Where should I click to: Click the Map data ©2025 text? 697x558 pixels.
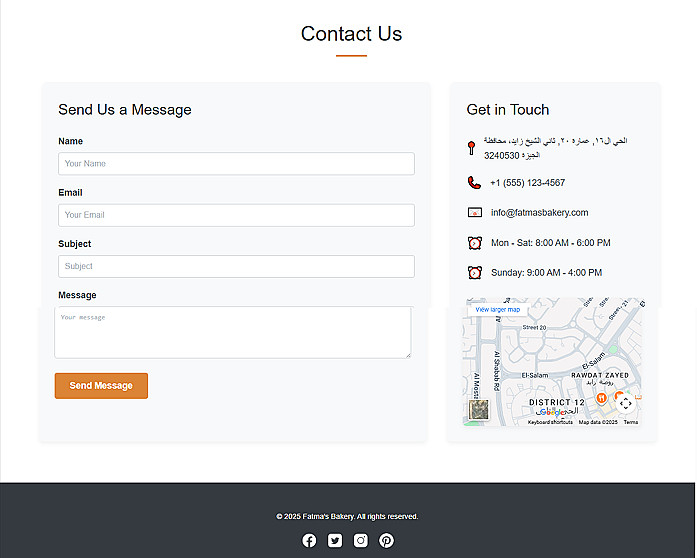598,422
